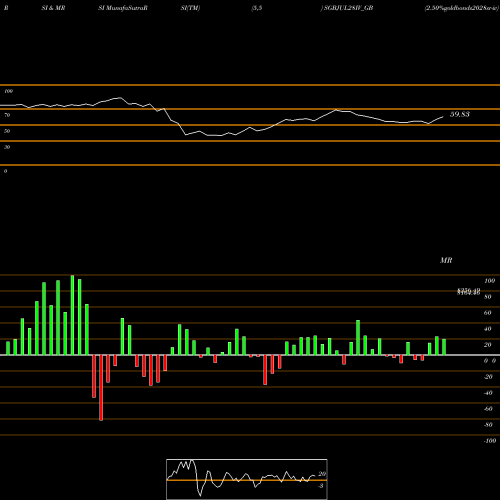Click the '40' label on MR axis
This screenshot has width=500, height=500.
pyautogui.click(x=488, y=329)
